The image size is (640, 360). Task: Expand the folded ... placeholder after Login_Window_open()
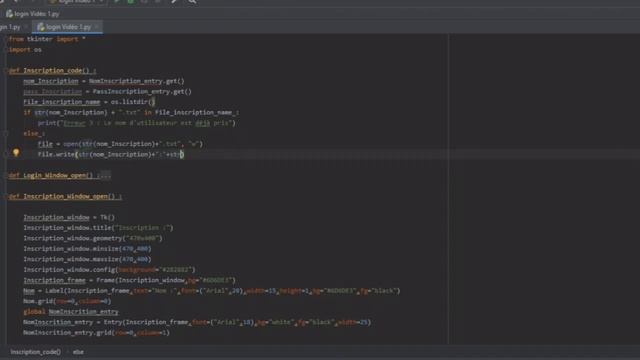click(105, 176)
